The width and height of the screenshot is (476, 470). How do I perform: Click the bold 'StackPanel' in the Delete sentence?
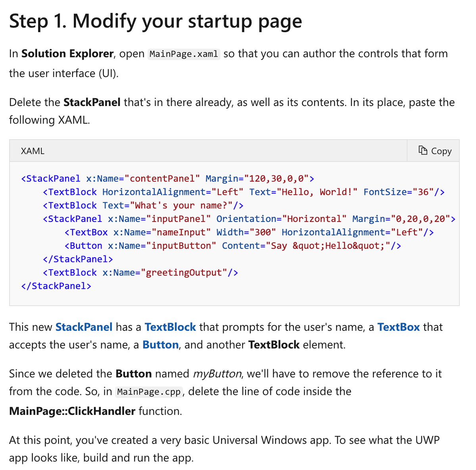pos(92,102)
